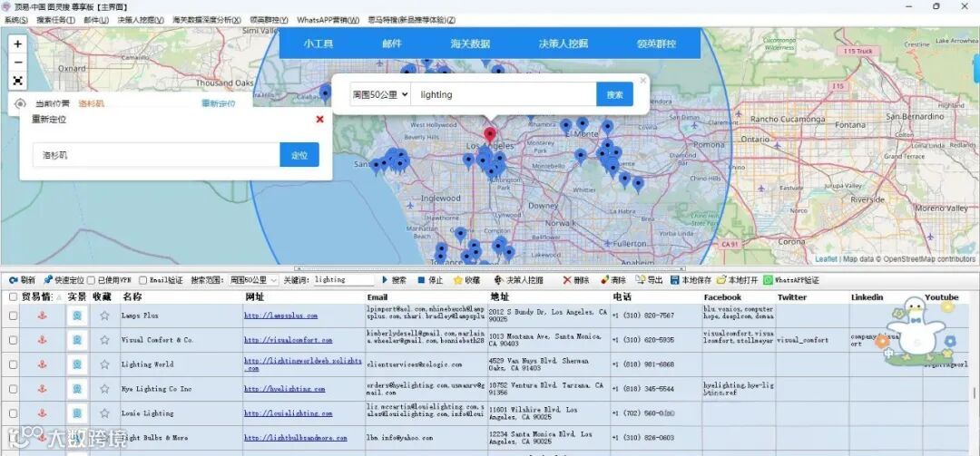The height and width of the screenshot is (456, 980).
Task: Open 周围50公里 dropdown in map search popup
Action: 380,94
